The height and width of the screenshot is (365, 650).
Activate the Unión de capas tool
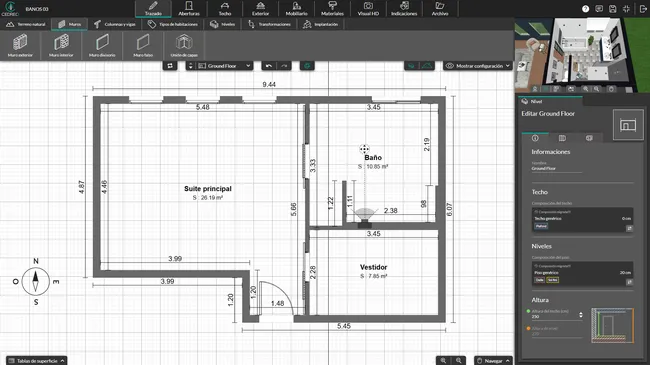tap(184, 46)
